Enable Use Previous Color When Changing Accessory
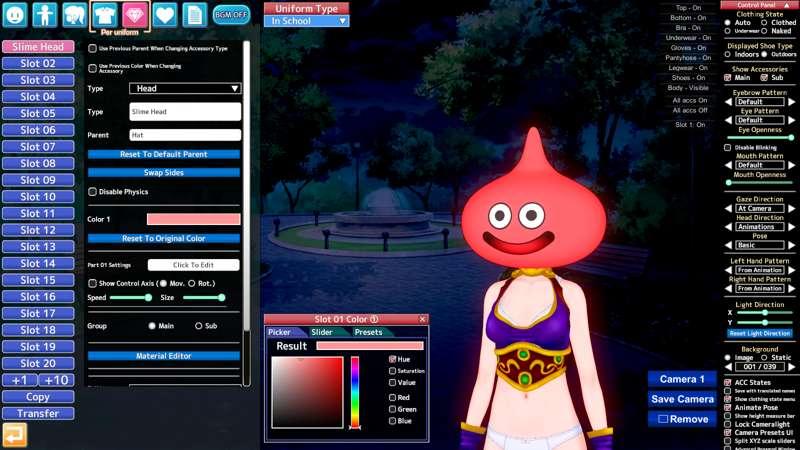 pos(92,68)
